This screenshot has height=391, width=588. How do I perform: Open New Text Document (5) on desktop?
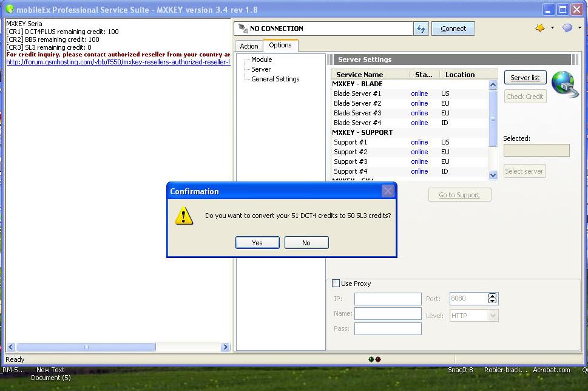(50, 374)
